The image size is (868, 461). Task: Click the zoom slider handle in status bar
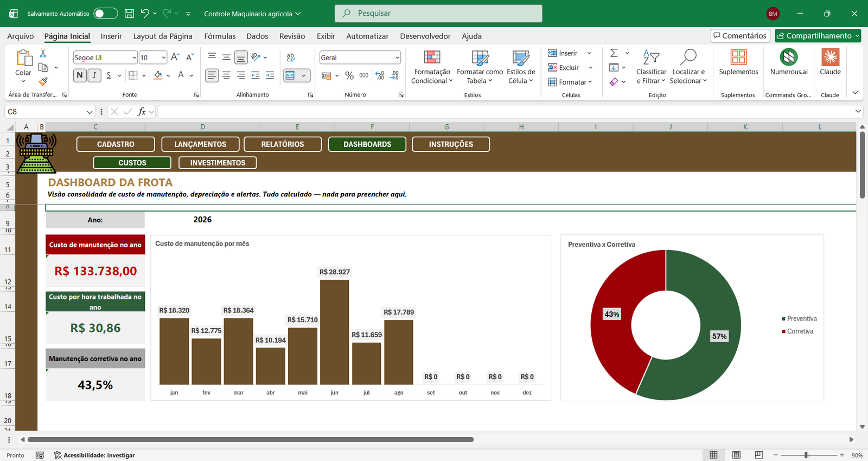(x=807, y=455)
